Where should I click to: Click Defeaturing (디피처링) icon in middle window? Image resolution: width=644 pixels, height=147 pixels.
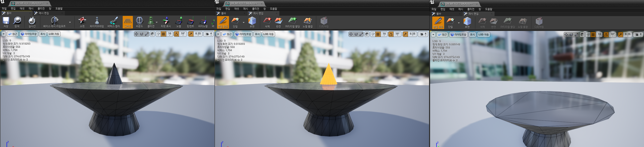point(324,22)
